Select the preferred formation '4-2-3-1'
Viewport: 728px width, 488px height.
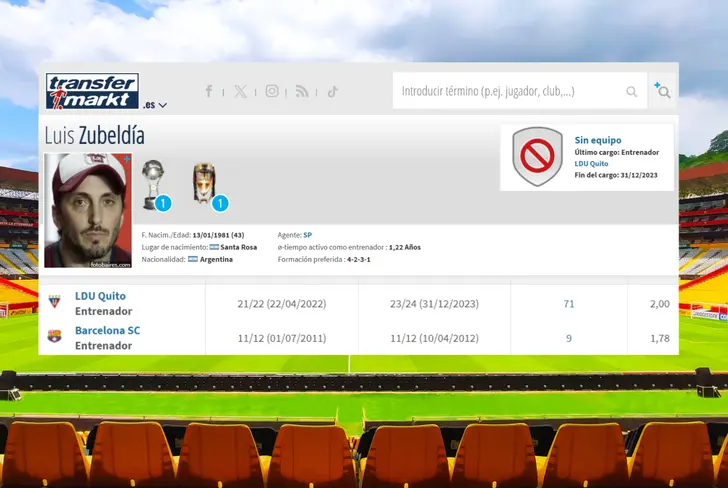(x=358, y=260)
